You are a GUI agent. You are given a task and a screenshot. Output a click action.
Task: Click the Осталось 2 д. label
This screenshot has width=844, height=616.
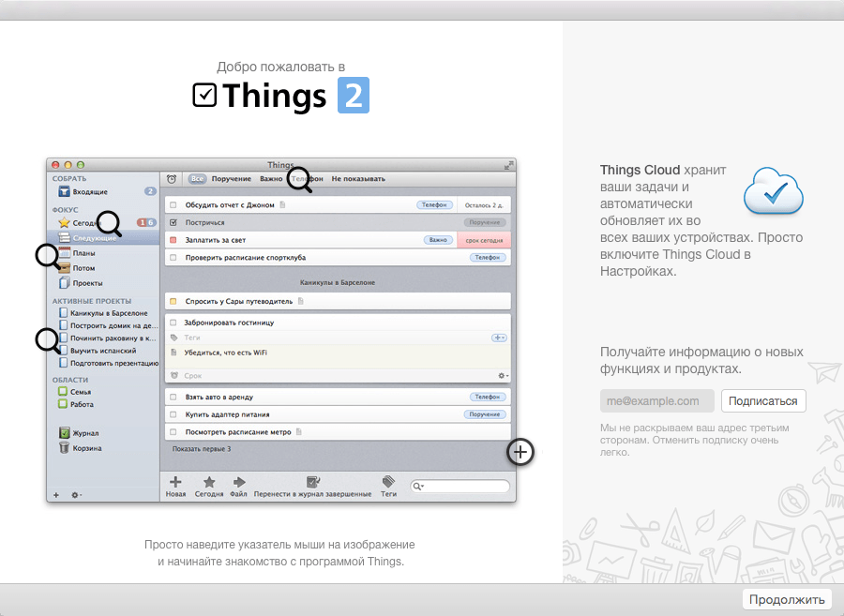click(x=484, y=205)
